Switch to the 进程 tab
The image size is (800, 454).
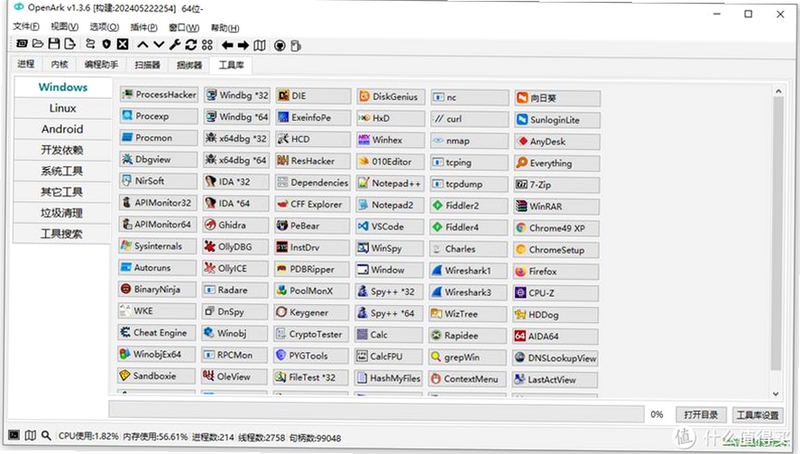coord(26,64)
